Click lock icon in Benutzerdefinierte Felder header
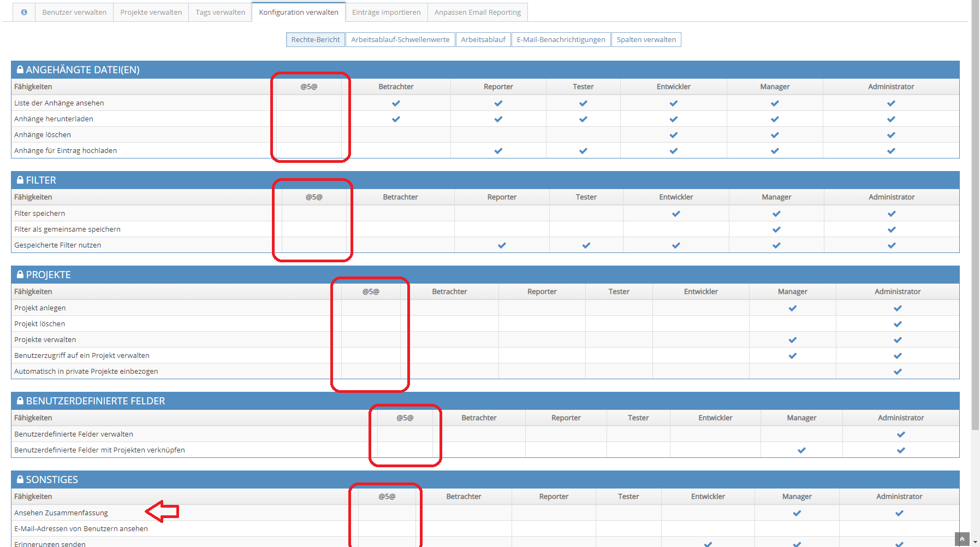The image size is (980, 547). [20, 401]
